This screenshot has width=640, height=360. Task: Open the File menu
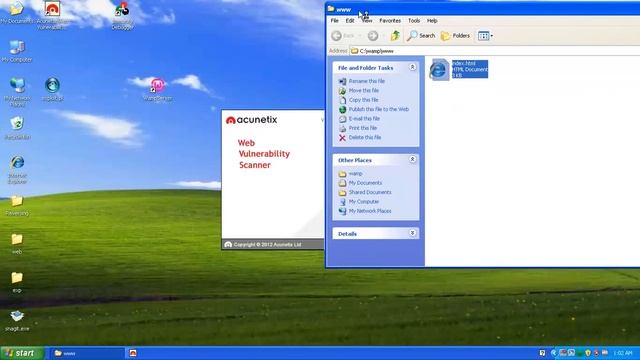(334, 20)
